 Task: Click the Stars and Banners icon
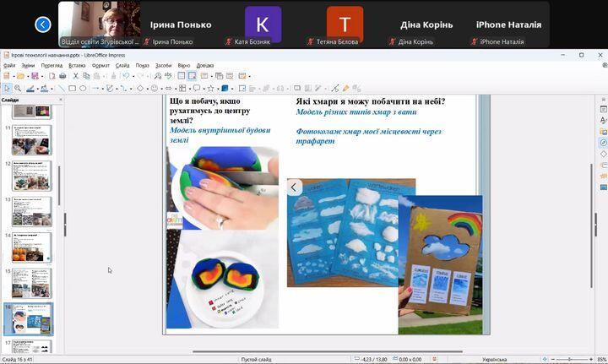click(x=210, y=89)
